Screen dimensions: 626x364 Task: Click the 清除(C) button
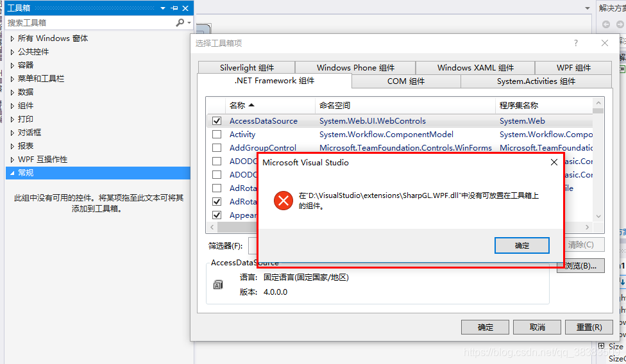(583, 244)
